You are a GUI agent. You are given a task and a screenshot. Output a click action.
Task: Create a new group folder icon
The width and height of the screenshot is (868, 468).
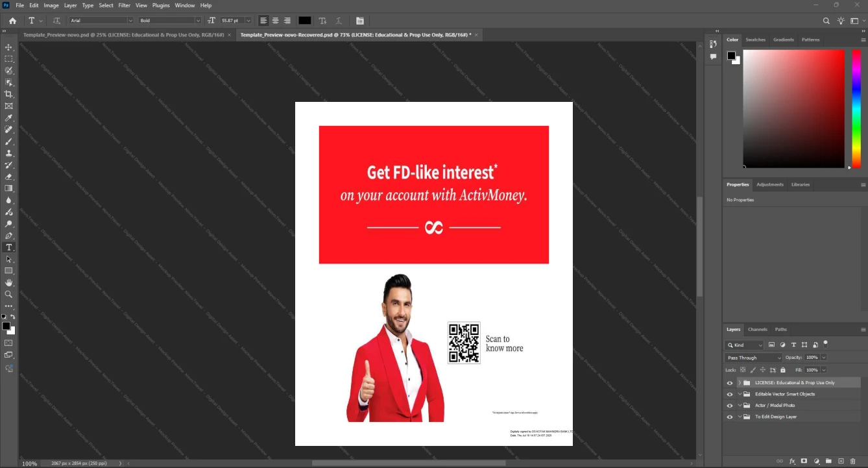click(828, 461)
